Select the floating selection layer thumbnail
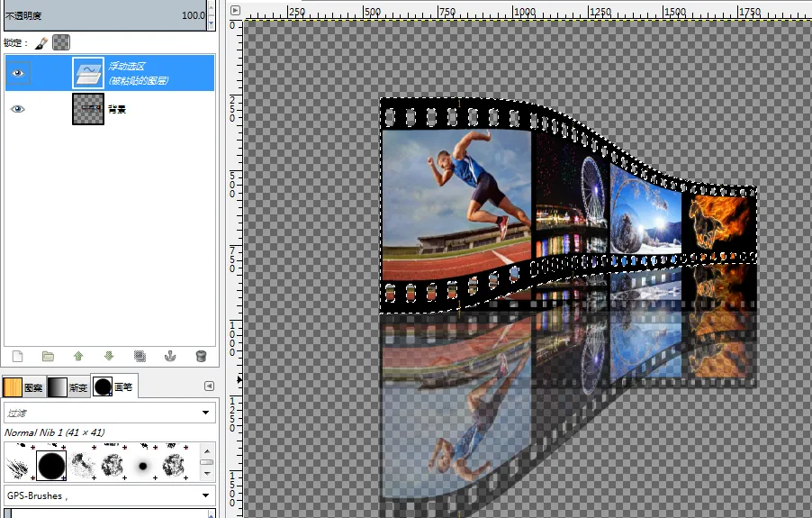This screenshot has width=812, height=518. [x=88, y=73]
